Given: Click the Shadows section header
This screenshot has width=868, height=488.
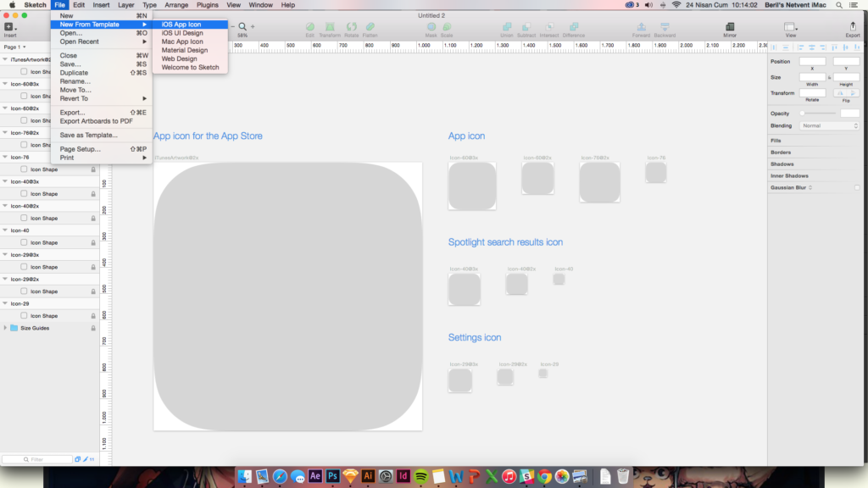Looking at the screenshot, I should point(782,164).
